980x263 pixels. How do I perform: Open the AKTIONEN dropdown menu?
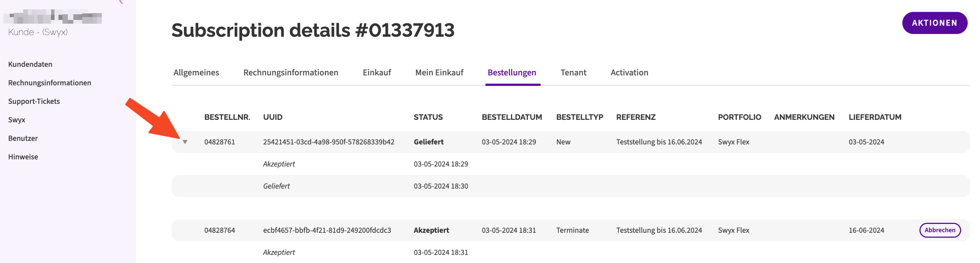pos(935,23)
